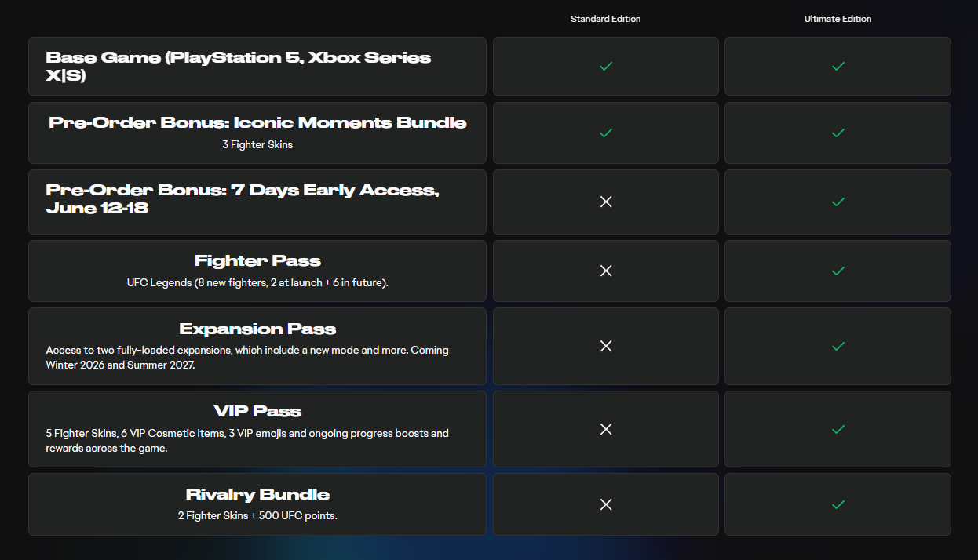The height and width of the screenshot is (560, 978).
Task: Click Standard Edition X for Early Access
Action: click(x=605, y=202)
